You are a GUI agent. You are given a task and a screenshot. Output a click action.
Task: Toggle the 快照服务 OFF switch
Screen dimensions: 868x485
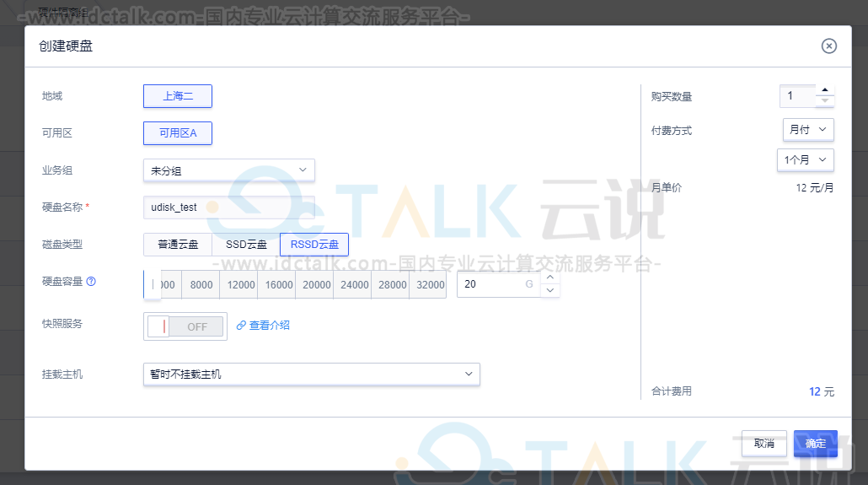185,326
